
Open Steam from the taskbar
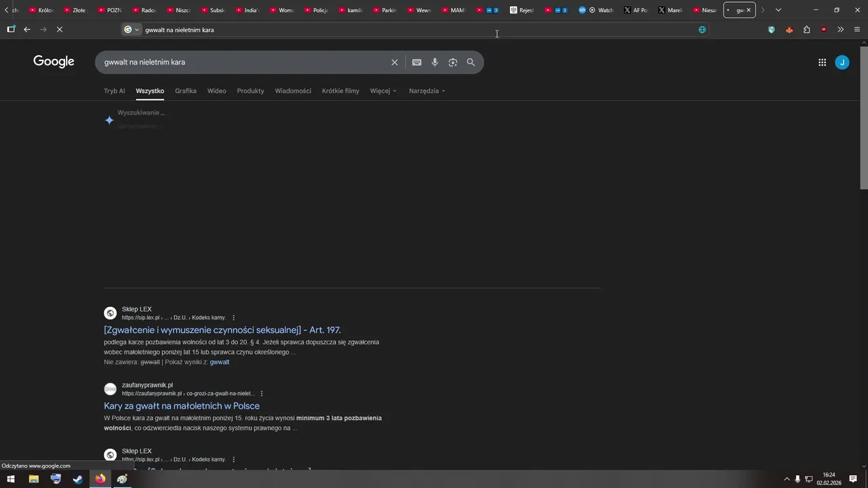click(78, 479)
